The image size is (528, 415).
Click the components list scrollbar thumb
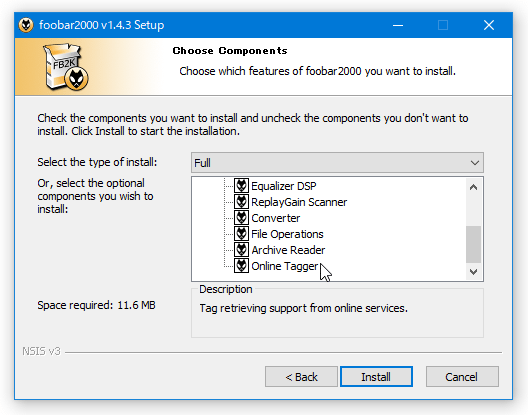(x=473, y=244)
